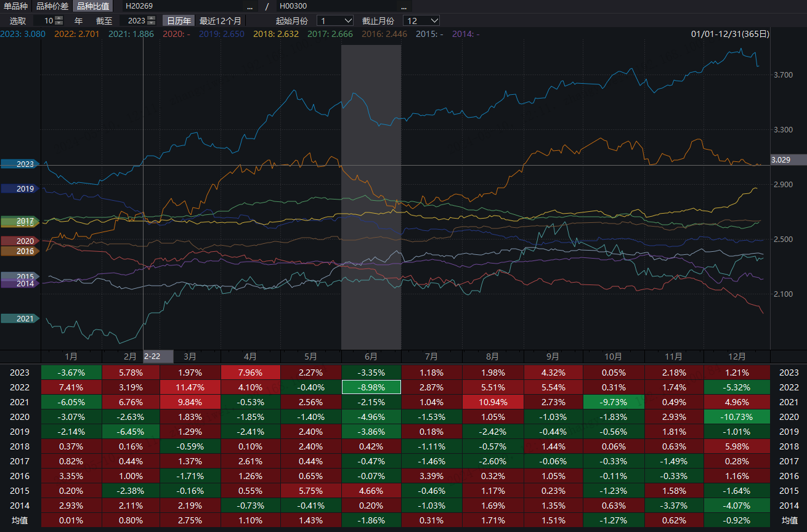
Task: Switch to 最近12个月 mode
Action: (x=221, y=21)
